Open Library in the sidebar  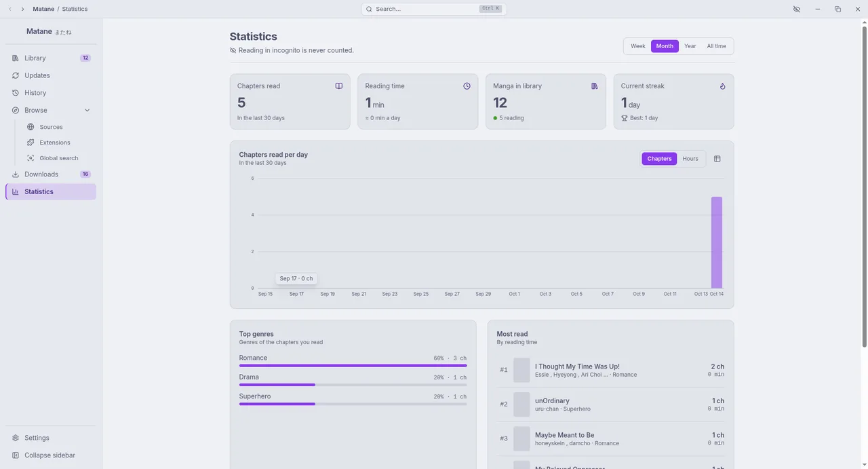(x=51, y=58)
